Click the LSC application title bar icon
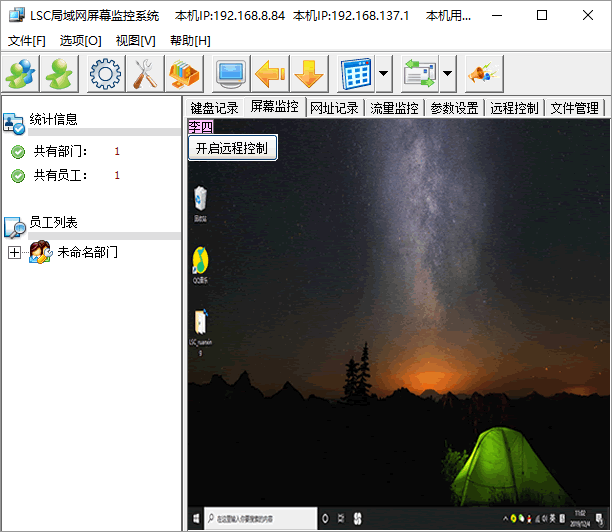Screen dimensions: 612x532 coord(17,15)
